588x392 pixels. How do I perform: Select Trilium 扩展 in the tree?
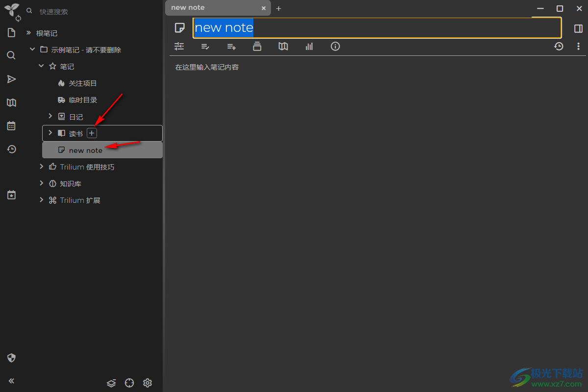pos(80,200)
